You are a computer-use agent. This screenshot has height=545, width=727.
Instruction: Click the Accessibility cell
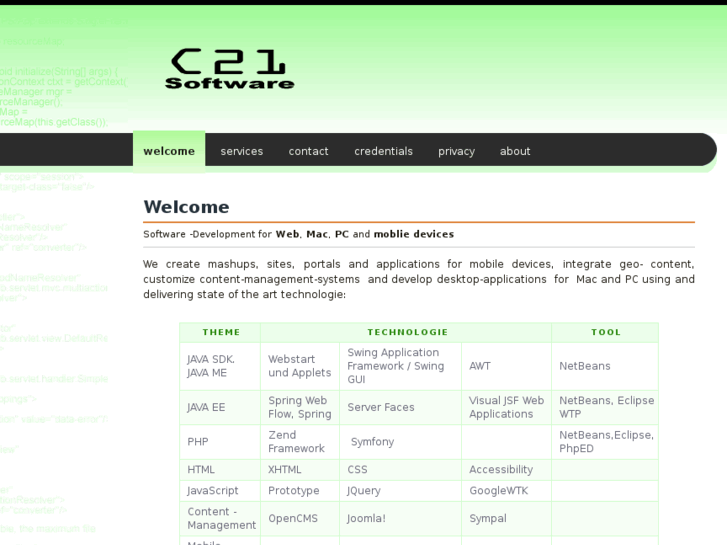(506, 470)
